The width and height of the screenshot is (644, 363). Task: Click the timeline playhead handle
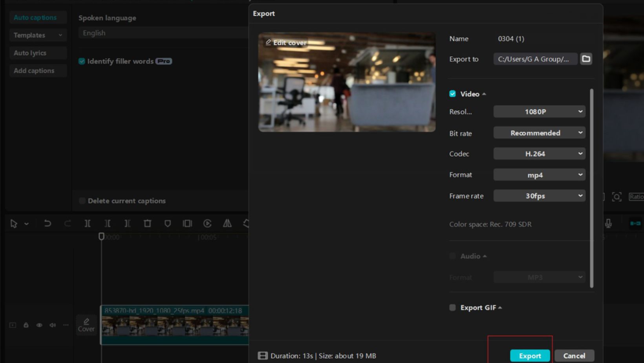pyautogui.click(x=101, y=236)
